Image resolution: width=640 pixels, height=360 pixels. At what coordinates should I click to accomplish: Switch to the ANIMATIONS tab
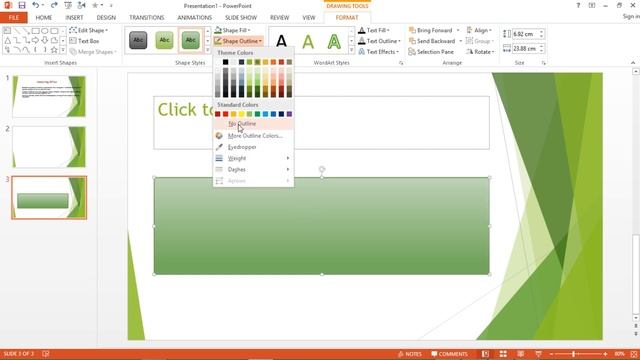point(194,18)
